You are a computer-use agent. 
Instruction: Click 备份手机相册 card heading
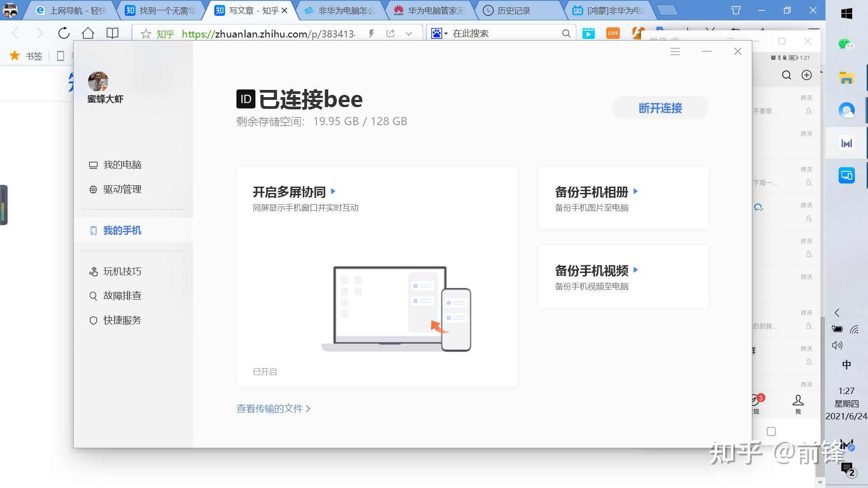tap(591, 192)
